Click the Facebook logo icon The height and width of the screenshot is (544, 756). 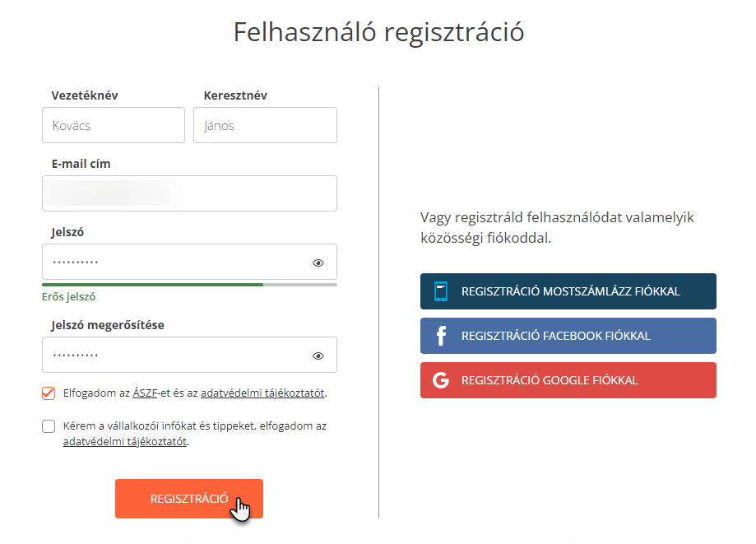click(441, 336)
